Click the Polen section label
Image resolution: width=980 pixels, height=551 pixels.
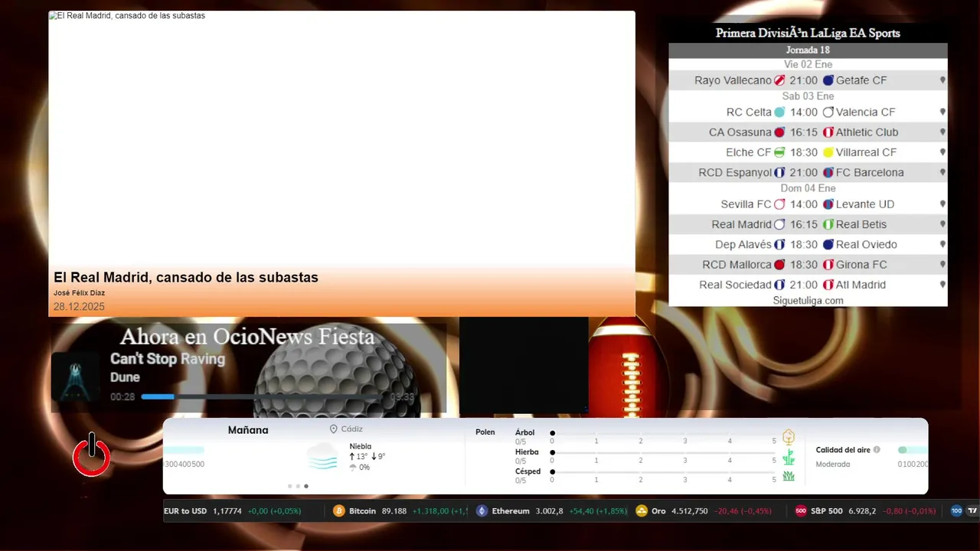485,432
